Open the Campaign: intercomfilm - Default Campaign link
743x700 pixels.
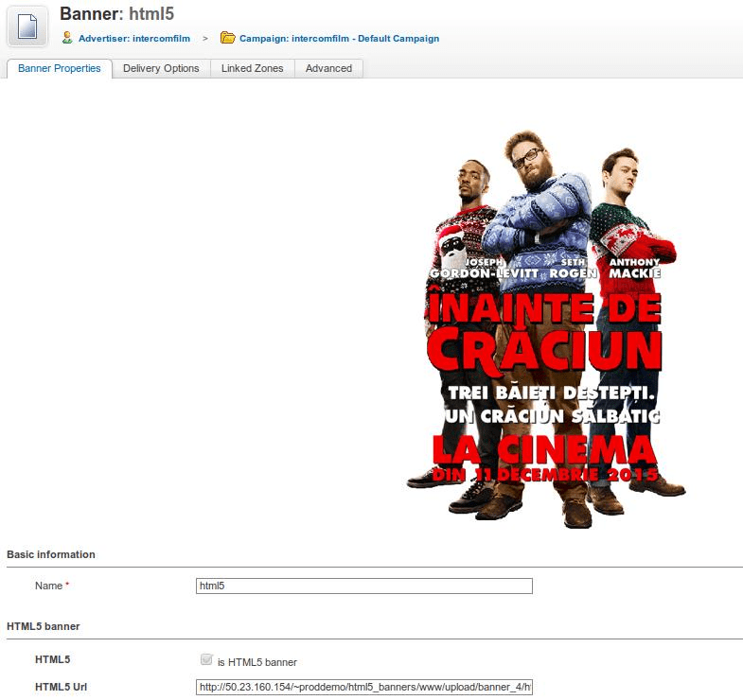coord(339,39)
